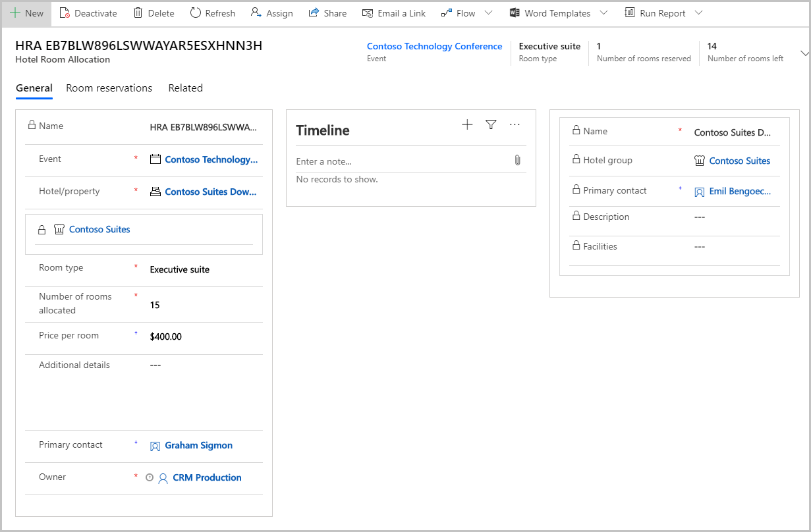The height and width of the screenshot is (532, 811).
Task: Click the Assign person icon
Action: pyautogui.click(x=256, y=13)
